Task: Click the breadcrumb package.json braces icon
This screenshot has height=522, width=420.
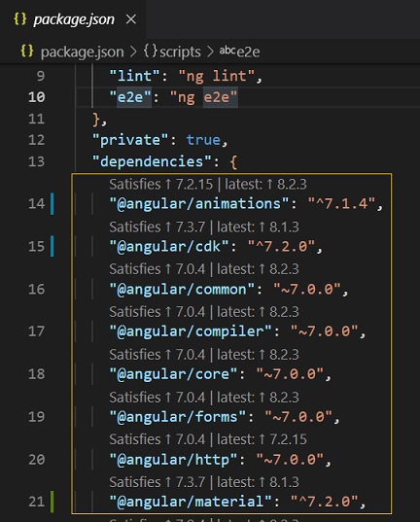Action: (27, 51)
